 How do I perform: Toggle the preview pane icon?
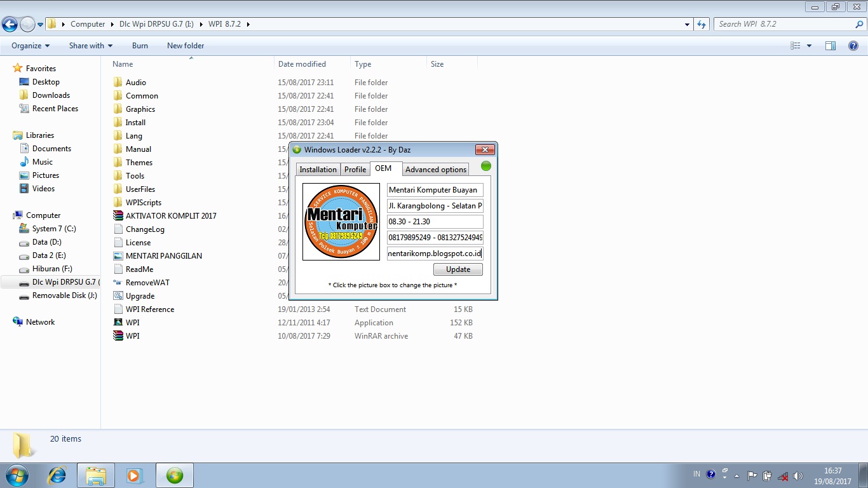point(830,46)
